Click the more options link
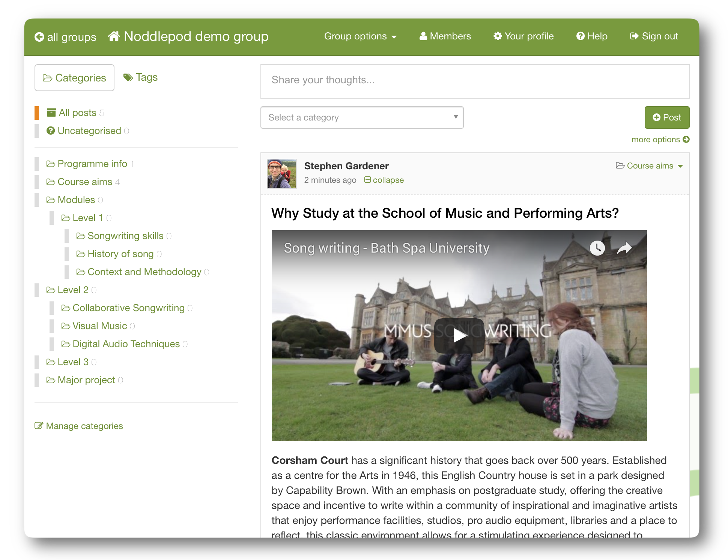The height and width of the screenshot is (560, 728). point(660,139)
